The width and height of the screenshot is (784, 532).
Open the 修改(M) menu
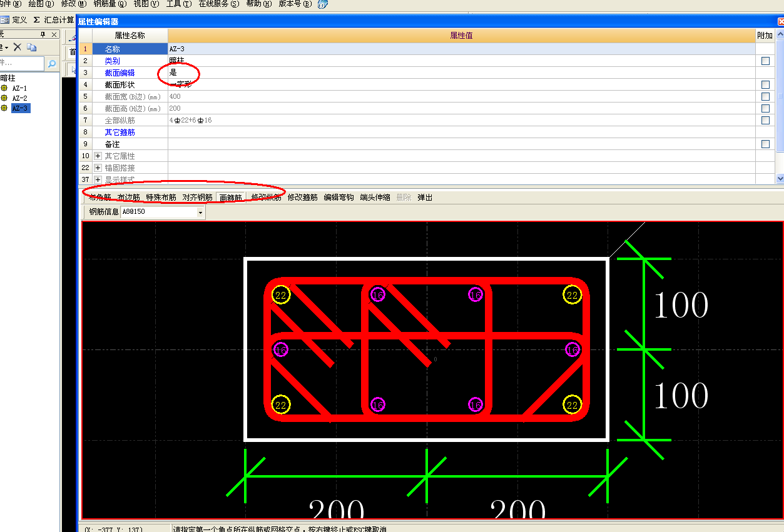(x=74, y=4)
